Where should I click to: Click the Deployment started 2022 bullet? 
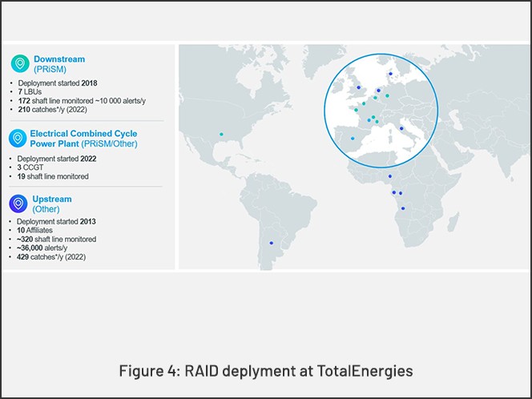[57, 159]
